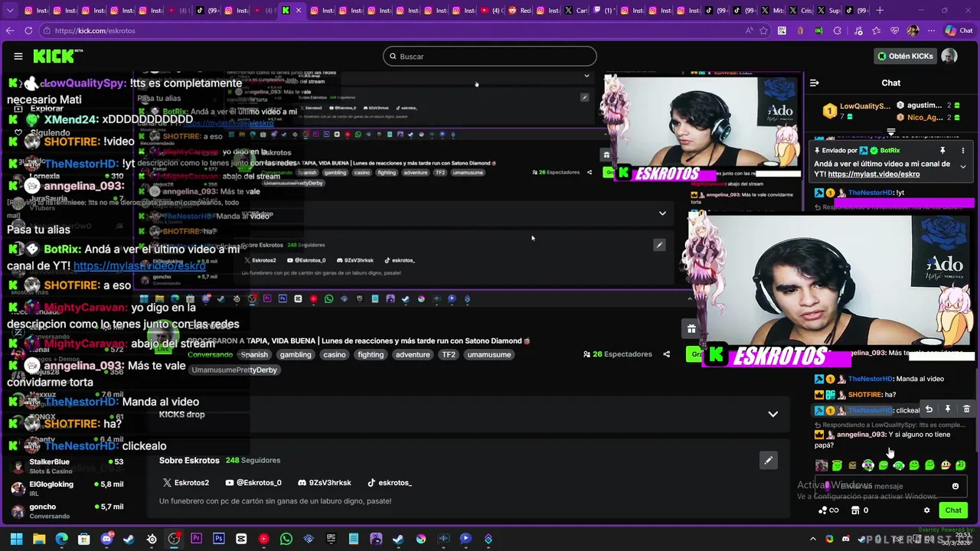Collapse the gifters leaderboard handle

[891, 132]
